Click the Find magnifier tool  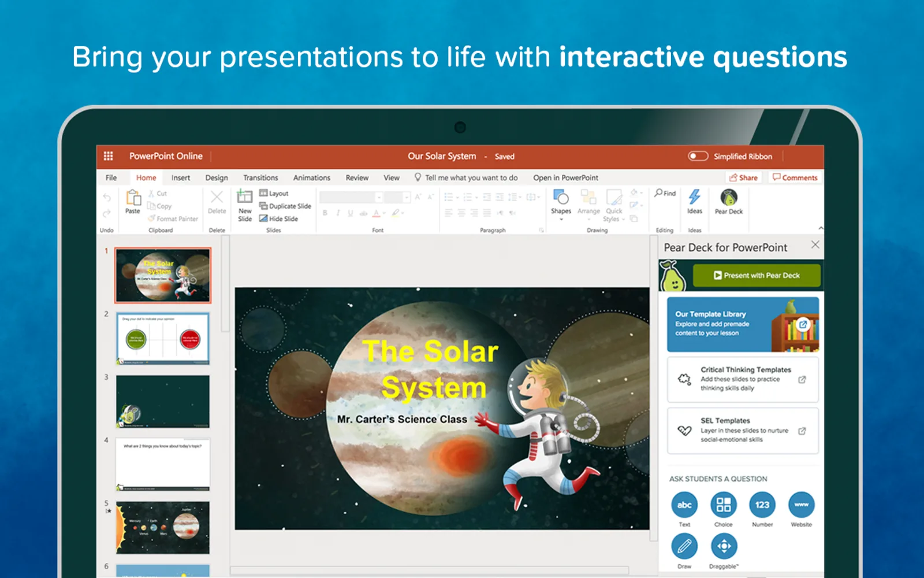665,193
